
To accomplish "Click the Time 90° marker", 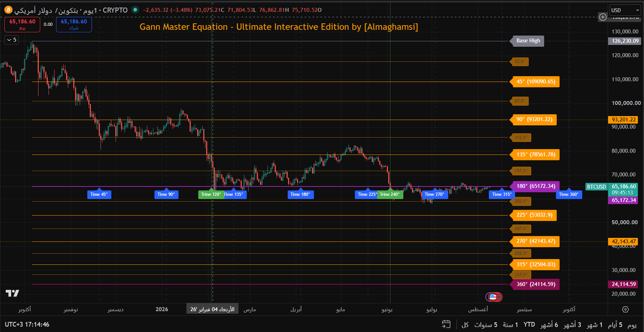I will coord(167,194).
